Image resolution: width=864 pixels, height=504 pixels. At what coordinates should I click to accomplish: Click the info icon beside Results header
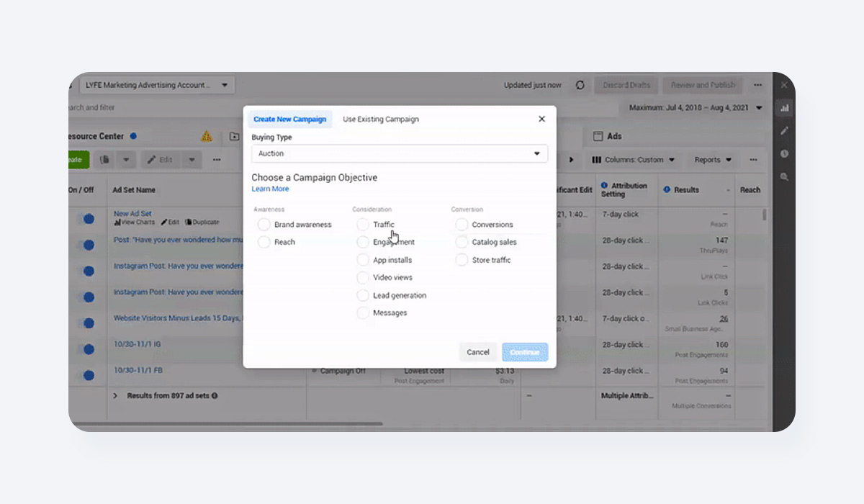coord(667,189)
